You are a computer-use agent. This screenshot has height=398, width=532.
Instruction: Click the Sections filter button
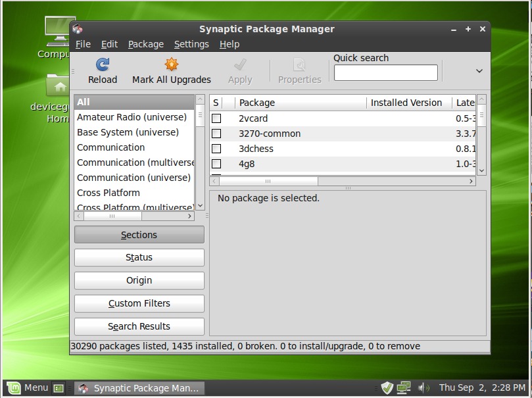[x=139, y=235]
